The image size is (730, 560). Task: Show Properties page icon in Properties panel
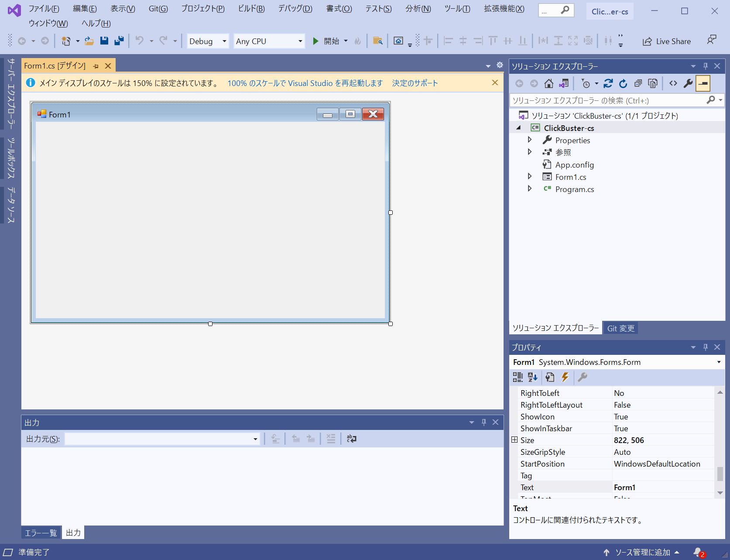(x=550, y=377)
